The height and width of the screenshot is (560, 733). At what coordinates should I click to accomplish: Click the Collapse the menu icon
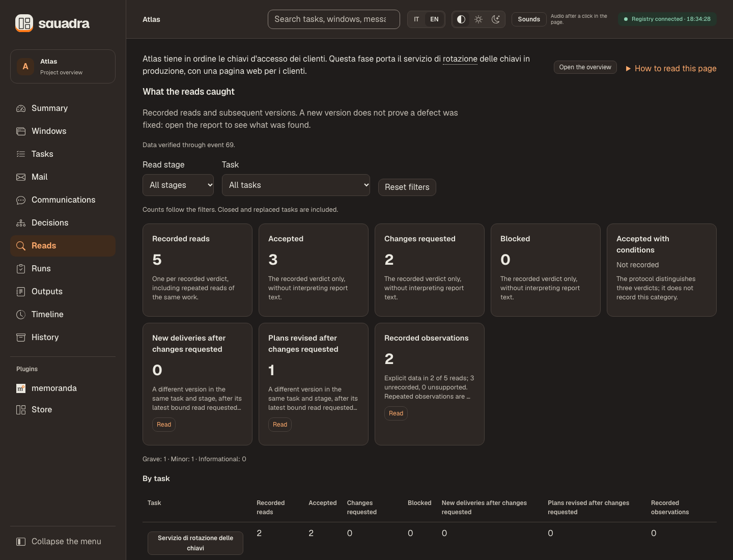(x=21, y=542)
